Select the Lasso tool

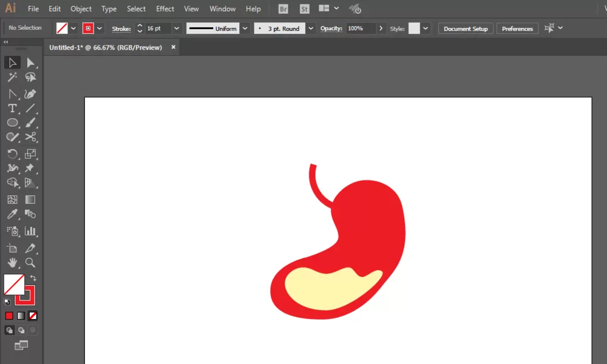[x=30, y=77]
